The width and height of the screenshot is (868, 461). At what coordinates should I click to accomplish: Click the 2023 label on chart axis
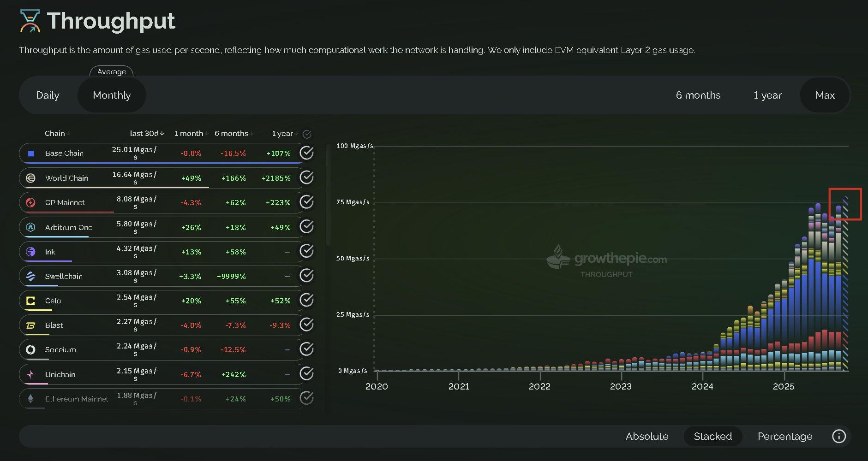pyautogui.click(x=621, y=386)
